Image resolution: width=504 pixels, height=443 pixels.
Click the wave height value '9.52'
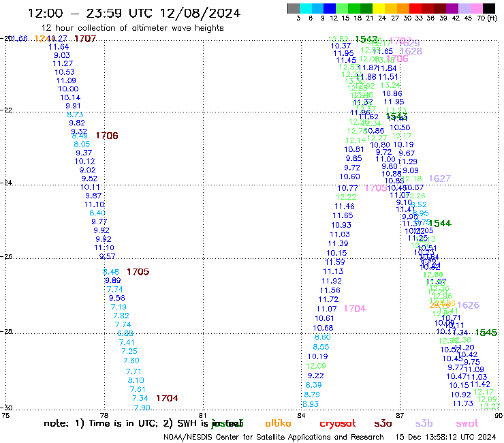click(x=89, y=179)
